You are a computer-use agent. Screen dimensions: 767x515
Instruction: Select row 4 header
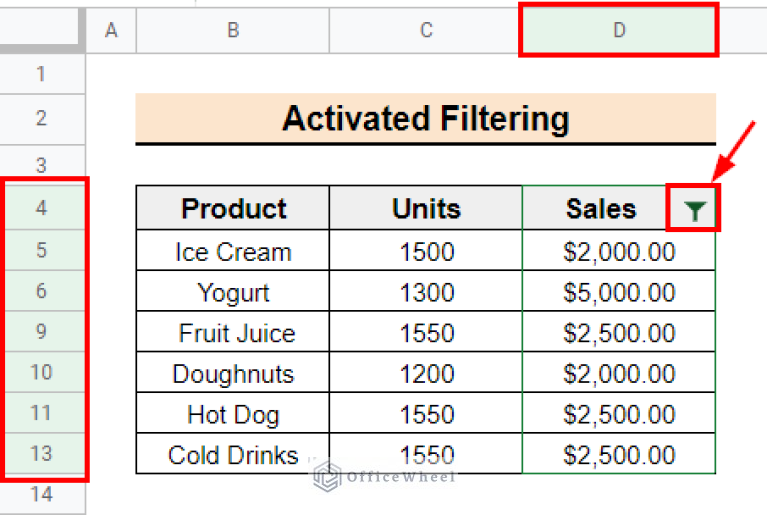(42, 208)
